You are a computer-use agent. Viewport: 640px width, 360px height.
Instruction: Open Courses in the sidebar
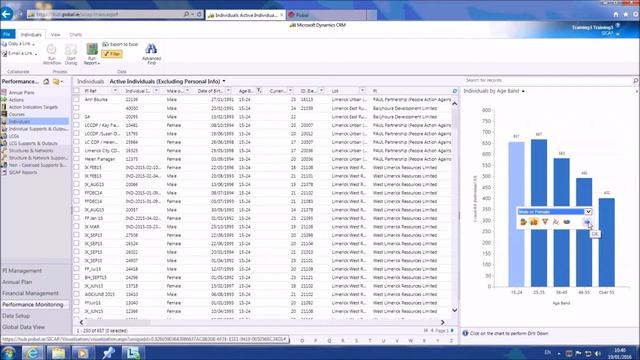click(x=17, y=114)
